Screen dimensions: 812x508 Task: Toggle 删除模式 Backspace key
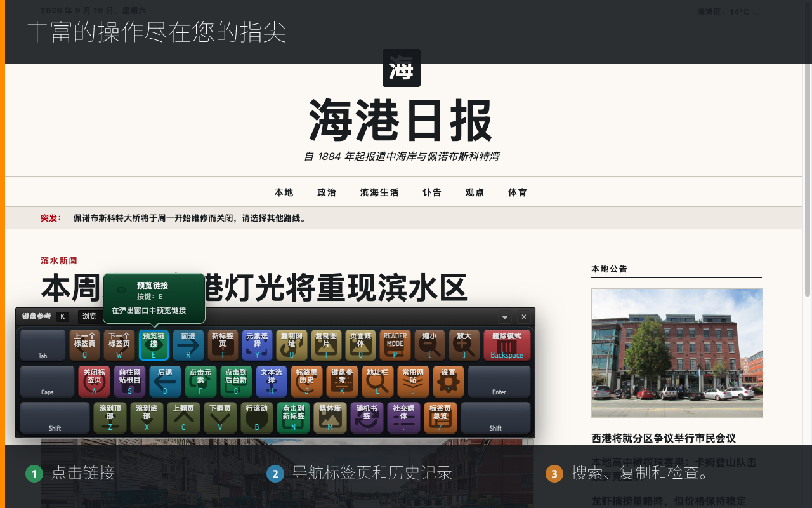(x=507, y=345)
